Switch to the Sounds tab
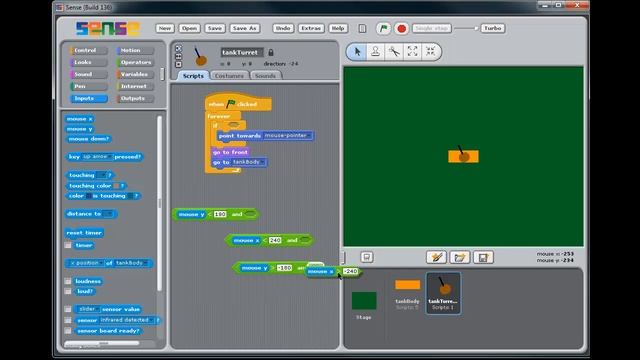The image size is (640, 360). tap(265, 76)
